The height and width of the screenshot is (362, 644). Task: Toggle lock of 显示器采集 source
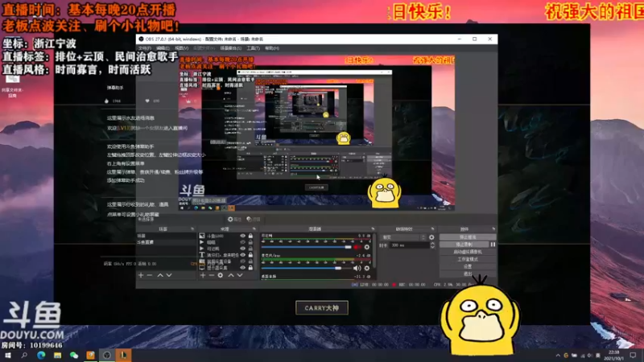click(x=250, y=268)
